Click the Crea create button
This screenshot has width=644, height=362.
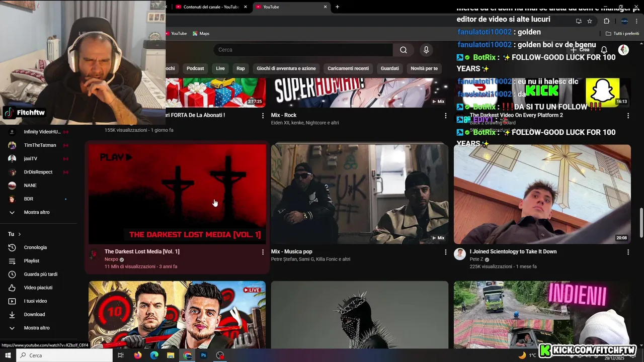click(580, 50)
